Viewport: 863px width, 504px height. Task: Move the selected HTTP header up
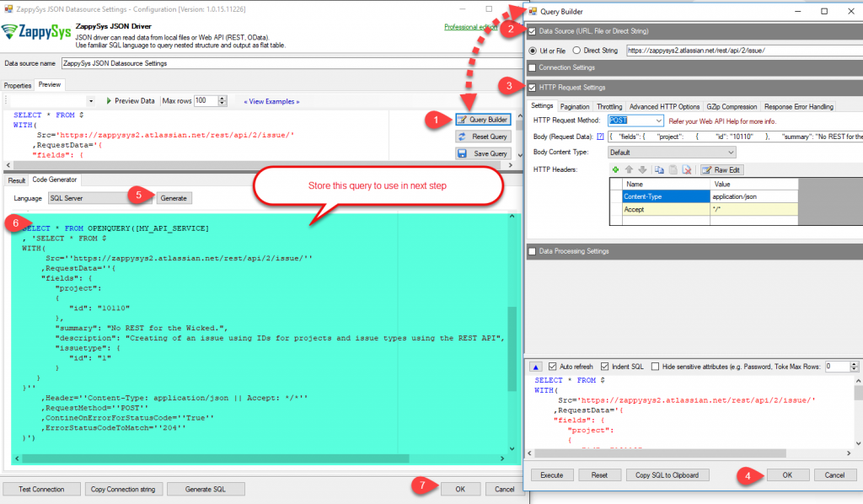629,170
